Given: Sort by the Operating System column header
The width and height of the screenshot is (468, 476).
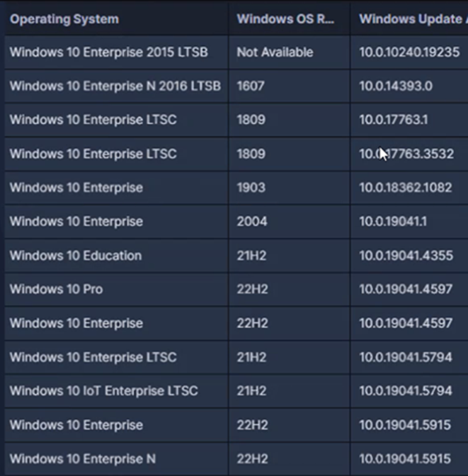Looking at the screenshot, I should 64,18.
